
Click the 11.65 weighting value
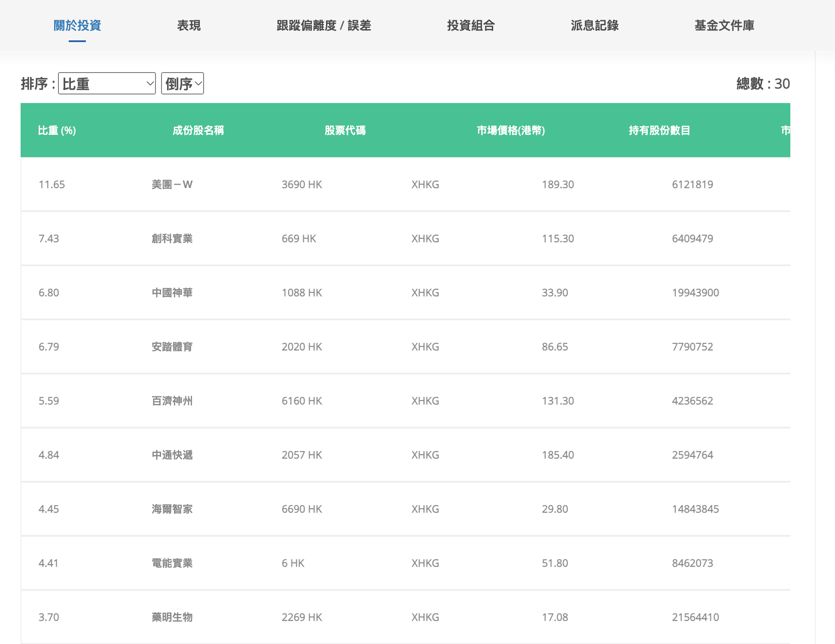(x=52, y=185)
